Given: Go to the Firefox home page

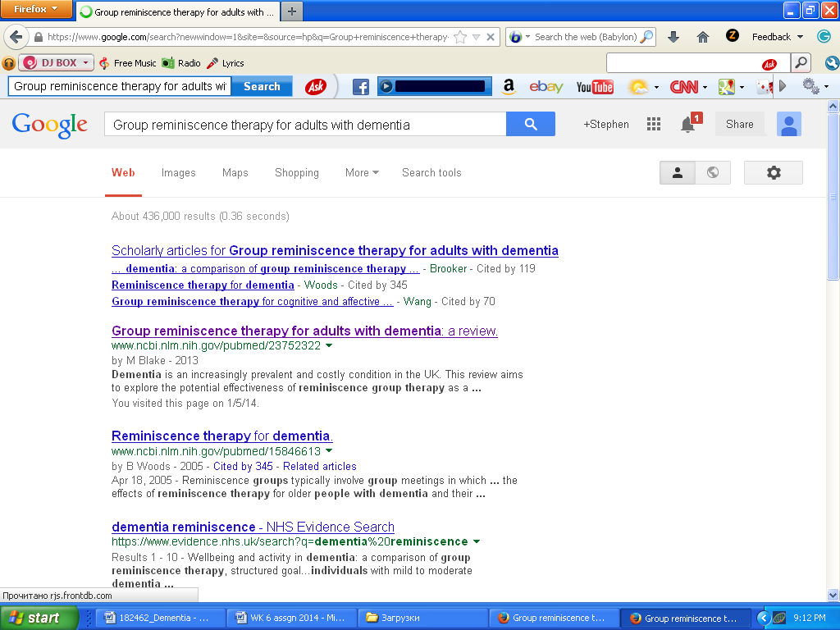Looking at the screenshot, I should [702, 37].
